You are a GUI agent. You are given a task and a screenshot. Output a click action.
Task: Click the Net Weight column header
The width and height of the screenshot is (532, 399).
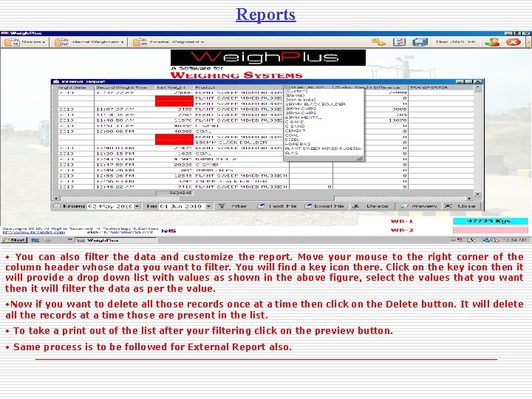[x=174, y=87]
